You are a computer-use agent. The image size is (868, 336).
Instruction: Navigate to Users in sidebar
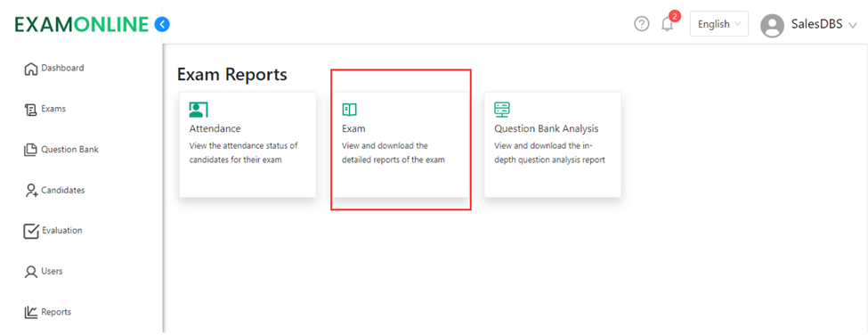click(44, 272)
